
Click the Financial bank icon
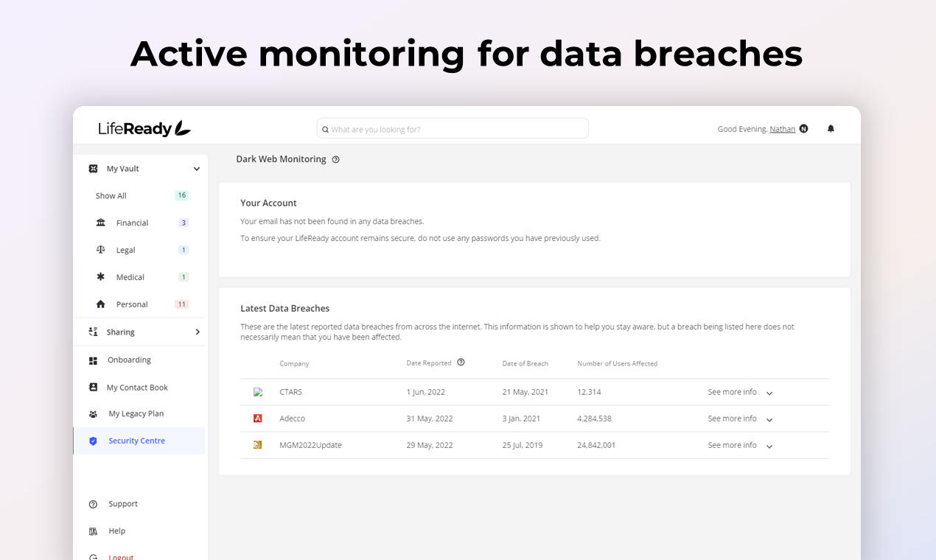point(101,223)
